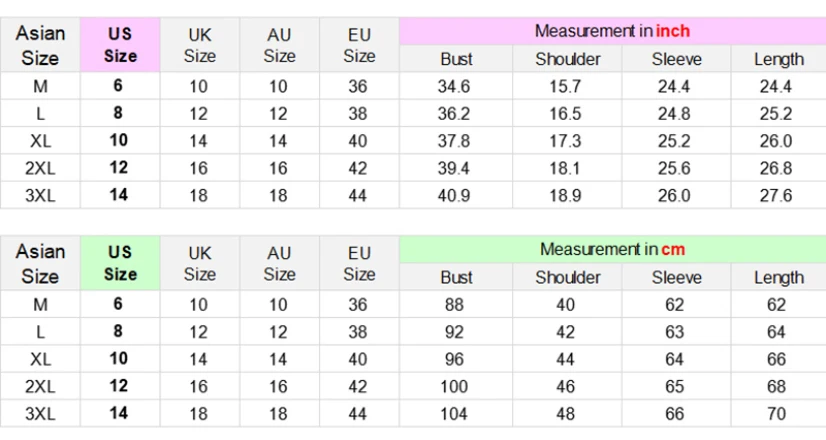Select the 15.7 shoulder measurement

pyautogui.click(x=568, y=87)
